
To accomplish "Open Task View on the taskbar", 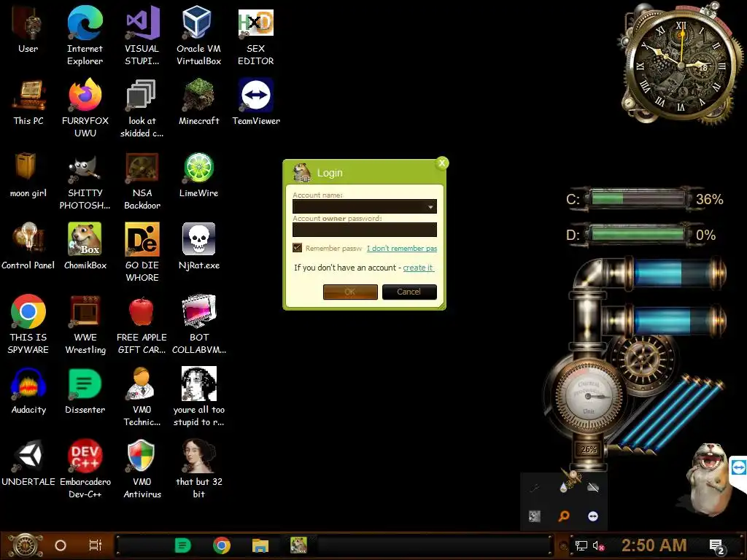I will click(96, 545).
